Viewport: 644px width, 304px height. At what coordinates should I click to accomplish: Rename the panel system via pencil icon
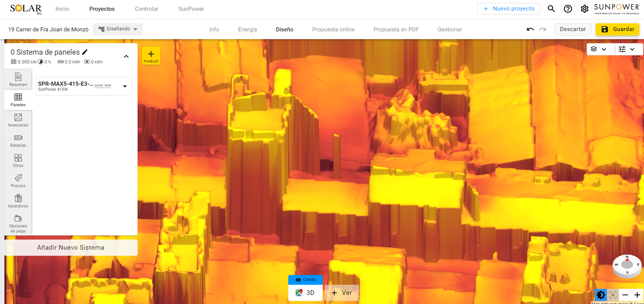(85, 52)
